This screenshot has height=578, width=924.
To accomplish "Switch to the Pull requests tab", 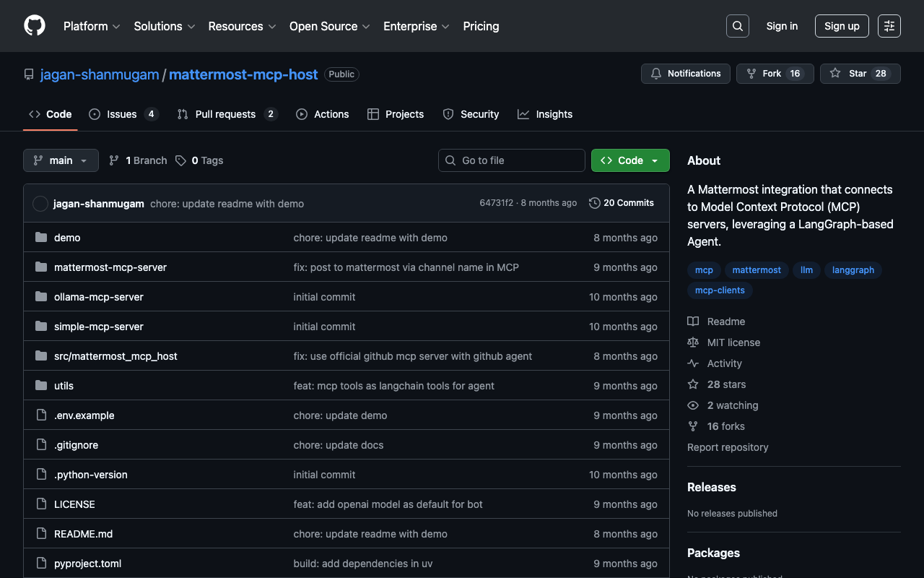I will coord(225,114).
